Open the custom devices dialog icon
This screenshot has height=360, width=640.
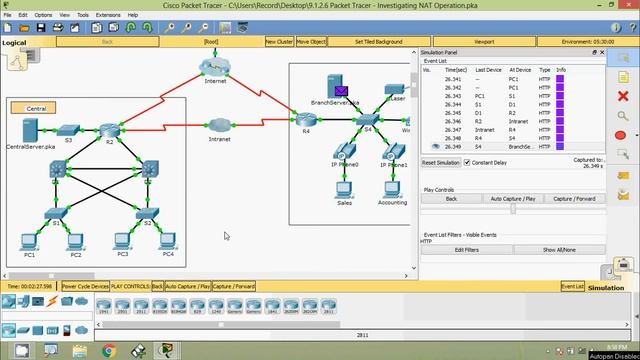pos(243,28)
